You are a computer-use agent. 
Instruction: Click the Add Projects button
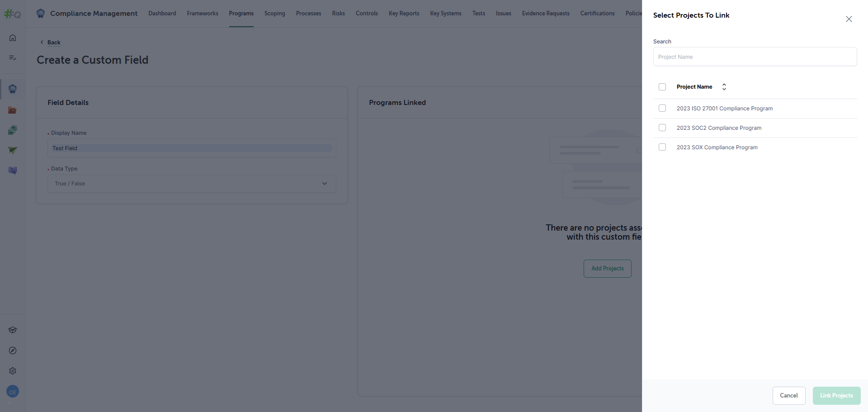[x=608, y=269]
